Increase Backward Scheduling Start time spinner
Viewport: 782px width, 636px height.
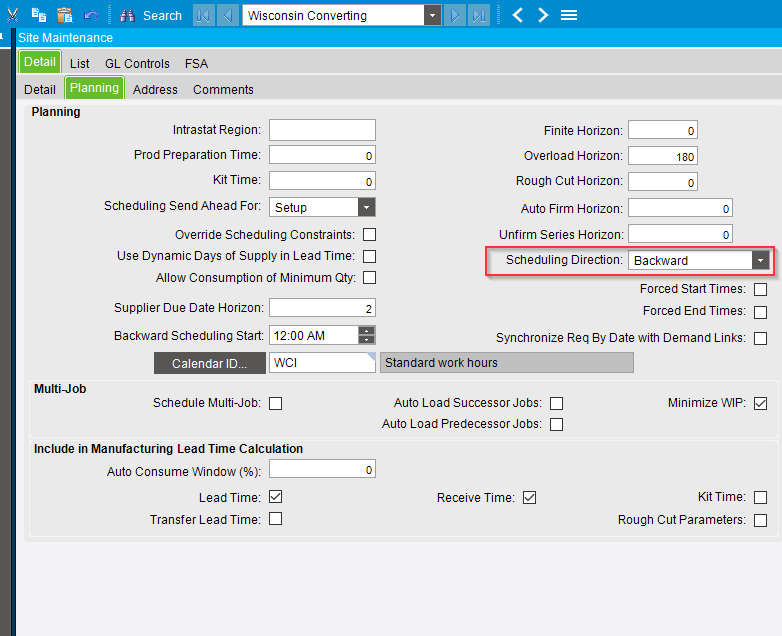(x=367, y=331)
